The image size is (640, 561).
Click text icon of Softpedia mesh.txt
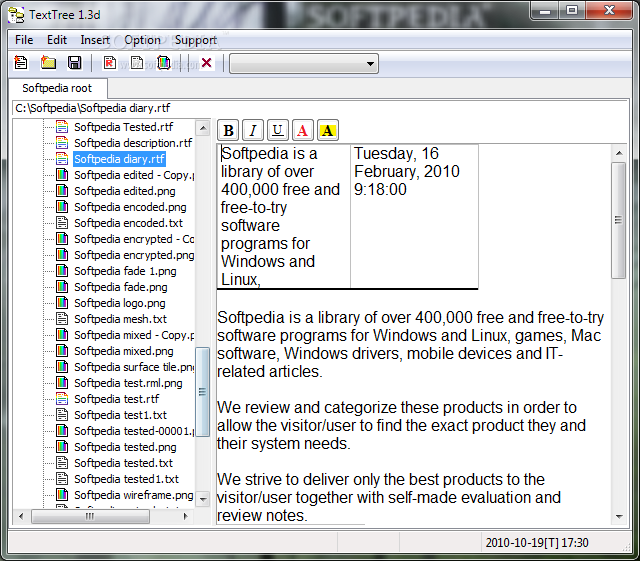62,318
